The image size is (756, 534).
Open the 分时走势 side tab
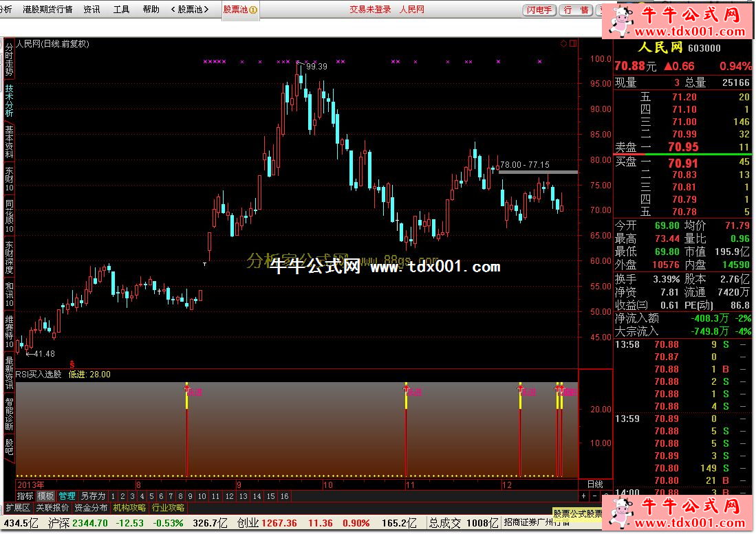[9, 60]
